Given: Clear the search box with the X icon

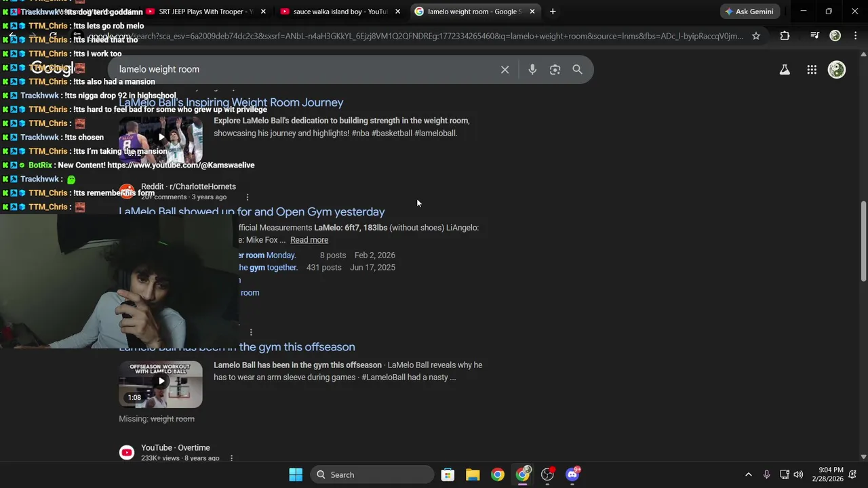Looking at the screenshot, I should pos(505,69).
